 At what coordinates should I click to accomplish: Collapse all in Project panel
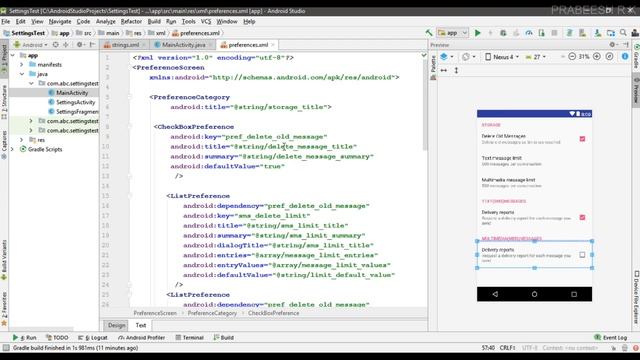(x=66, y=44)
